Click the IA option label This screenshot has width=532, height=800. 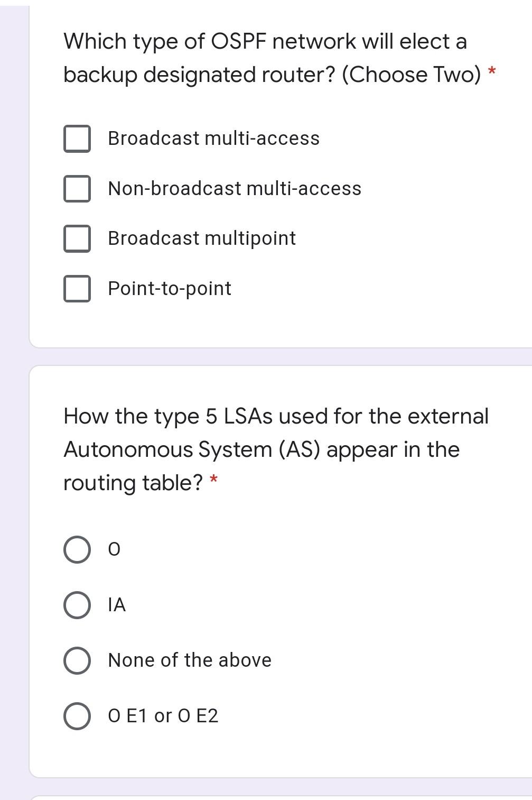tap(116, 605)
